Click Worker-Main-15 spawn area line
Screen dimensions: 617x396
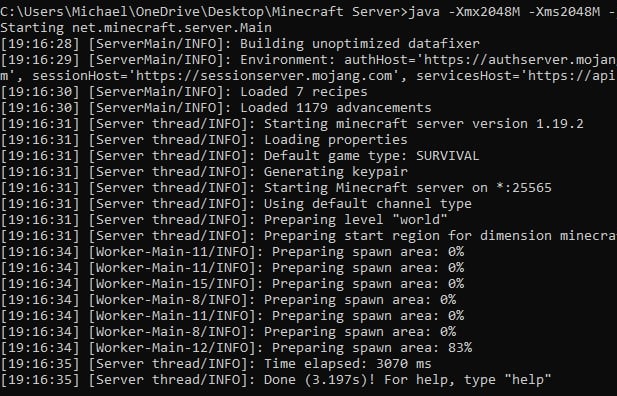click(232, 284)
